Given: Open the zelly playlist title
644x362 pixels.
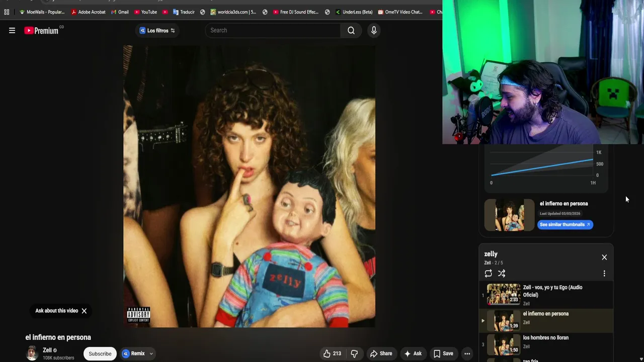Looking at the screenshot, I should pos(491,254).
